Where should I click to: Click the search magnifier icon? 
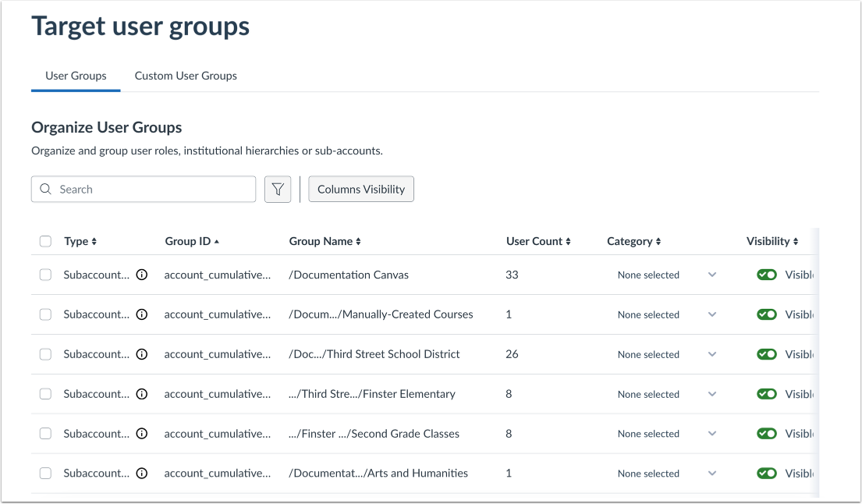point(45,189)
